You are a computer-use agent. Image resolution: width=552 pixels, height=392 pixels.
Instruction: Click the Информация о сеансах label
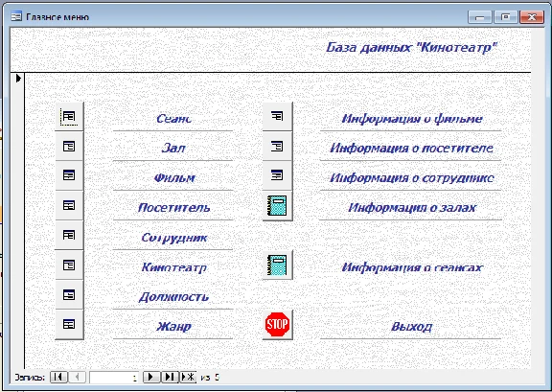[x=411, y=267]
